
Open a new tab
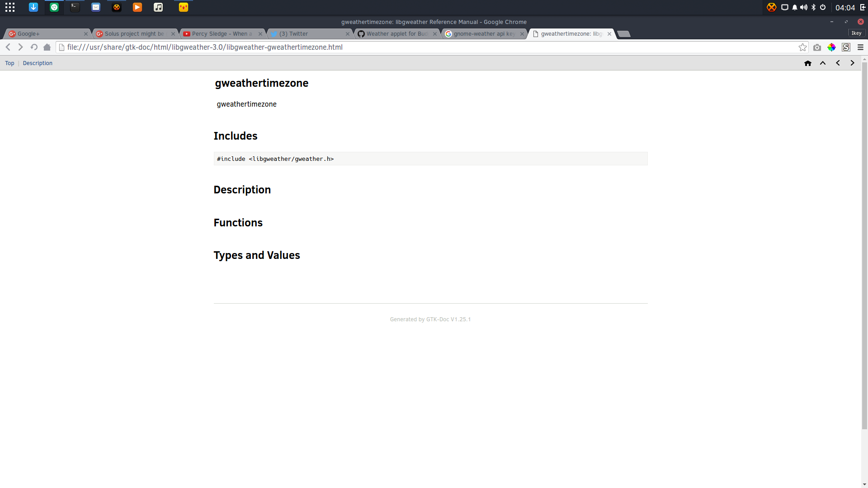pos(624,34)
